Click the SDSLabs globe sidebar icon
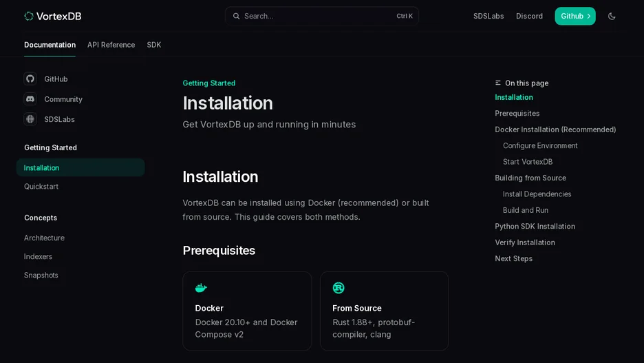Image resolution: width=644 pixels, height=363 pixels. click(30, 118)
